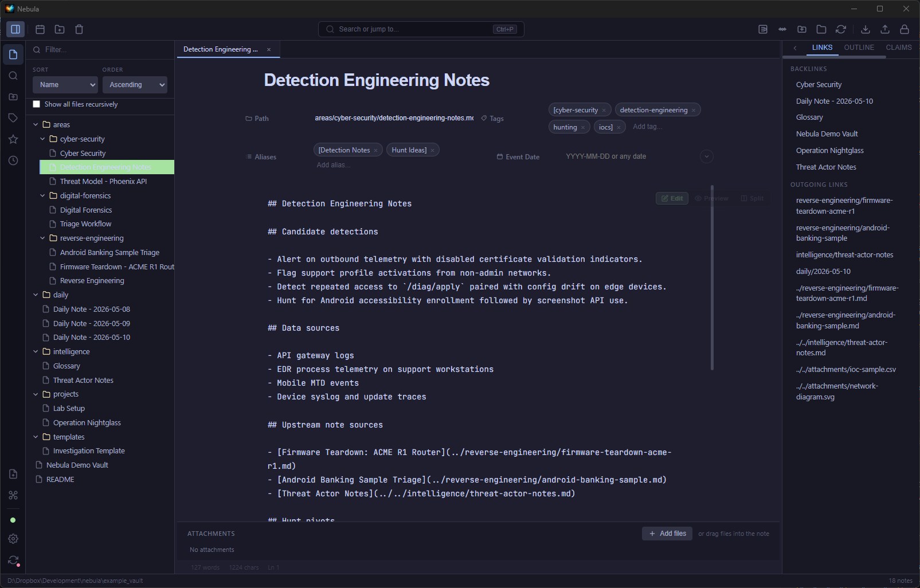Collapse the cyber-security folder
Viewport: 920px width, 588px height.
click(42, 139)
